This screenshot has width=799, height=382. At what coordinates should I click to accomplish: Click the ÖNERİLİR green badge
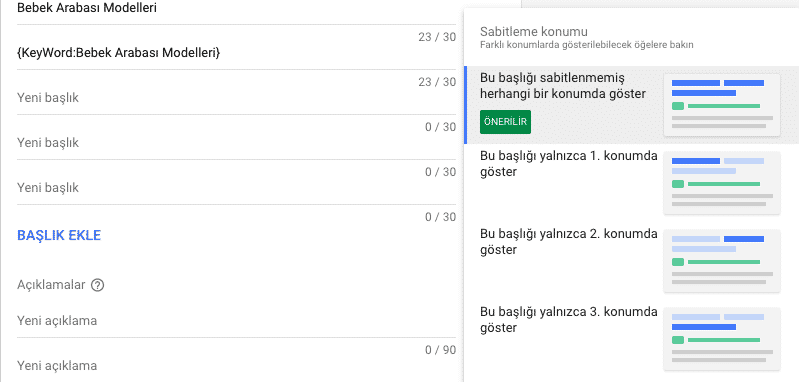tap(505, 122)
